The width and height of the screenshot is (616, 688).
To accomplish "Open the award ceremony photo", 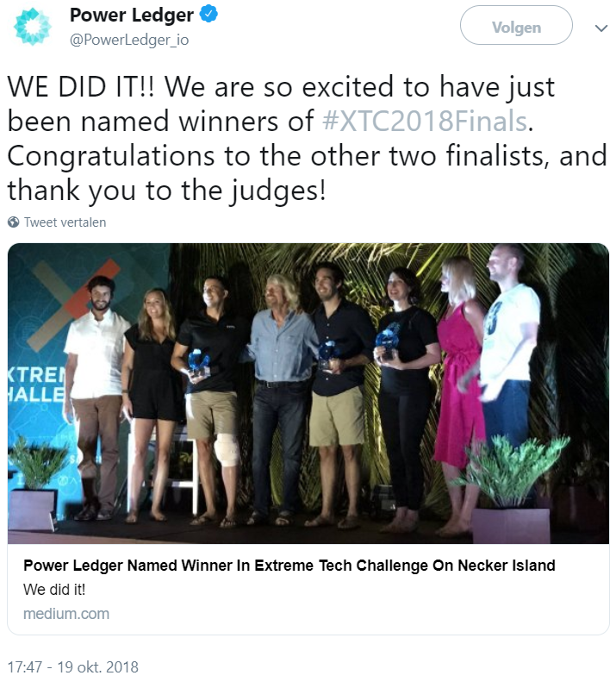I will pos(308,392).
